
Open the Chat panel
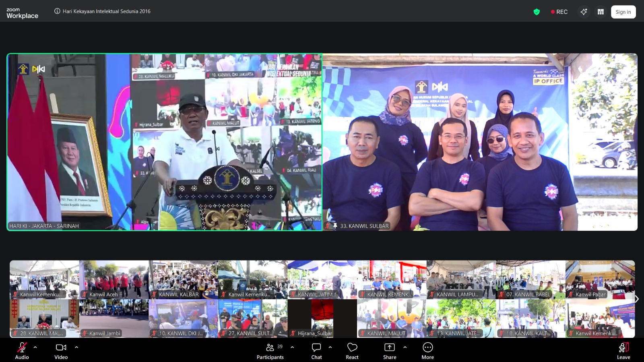pyautogui.click(x=316, y=351)
